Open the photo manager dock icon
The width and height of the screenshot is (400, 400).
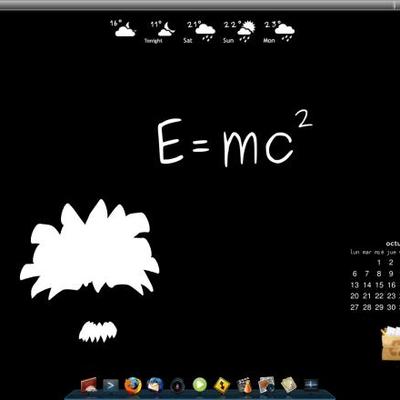266,385
